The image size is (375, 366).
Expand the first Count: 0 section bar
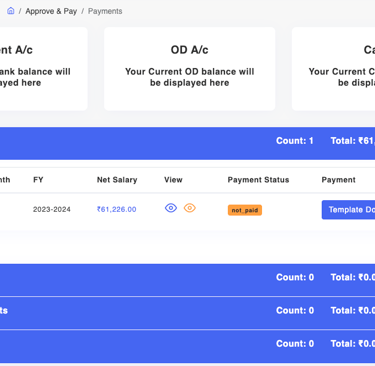click(x=187, y=280)
